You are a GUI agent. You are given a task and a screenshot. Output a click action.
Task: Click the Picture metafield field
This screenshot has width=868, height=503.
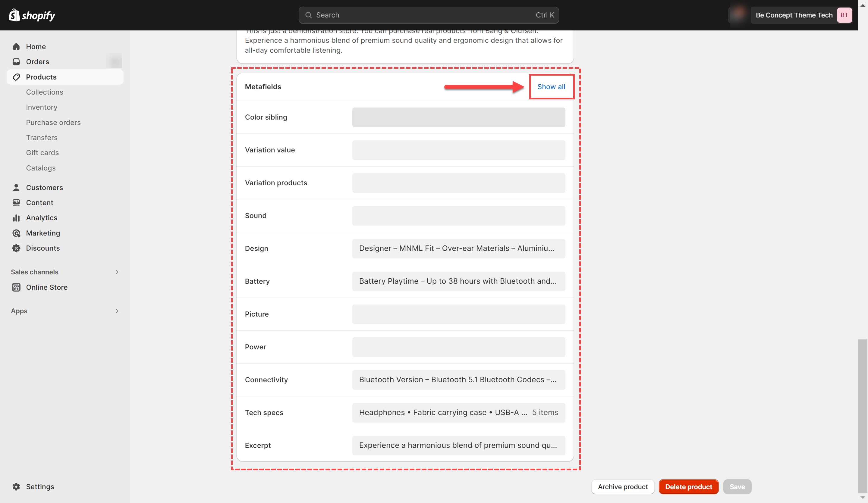tap(458, 314)
